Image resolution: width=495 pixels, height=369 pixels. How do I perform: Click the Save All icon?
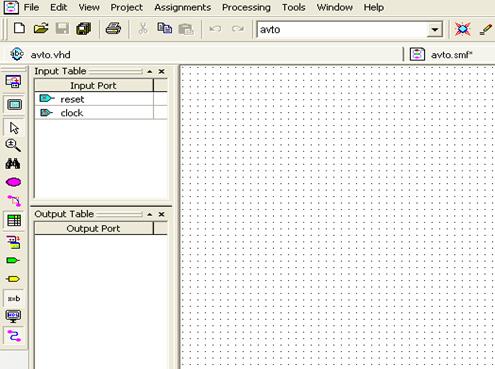coord(83,29)
